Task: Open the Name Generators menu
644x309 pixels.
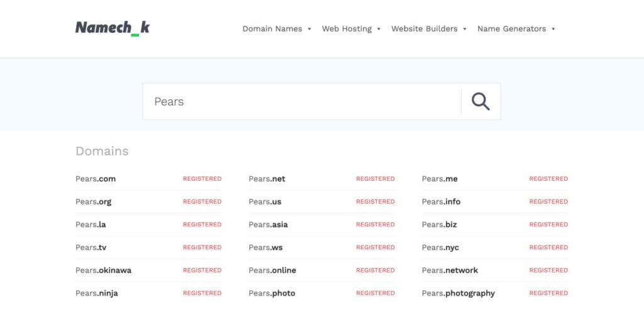Action: [x=516, y=29]
